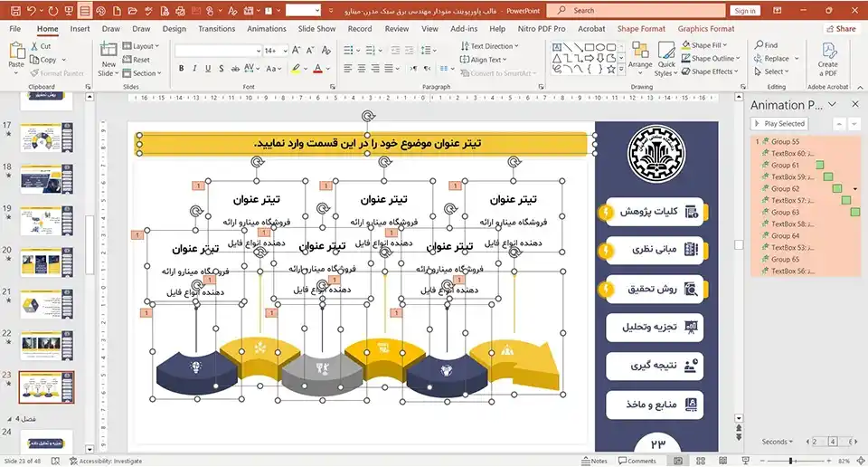Click the New blank file icon in quick access
This screenshot has height=467, width=868.
(117, 11)
